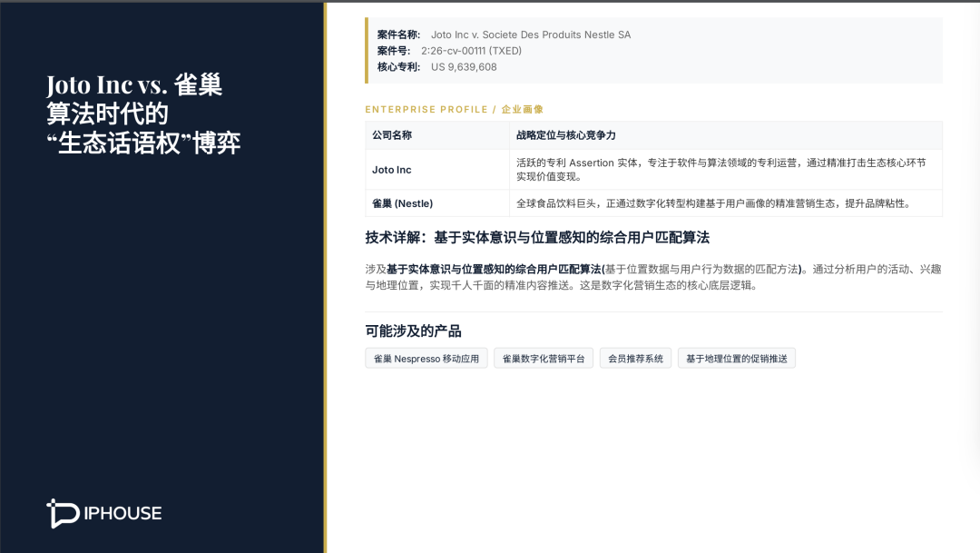Image resolution: width=980 pixels, height=553 pixels.
Task: Select the 雀巢 (Nestle) table row name
Action: [x=402, y=203]
